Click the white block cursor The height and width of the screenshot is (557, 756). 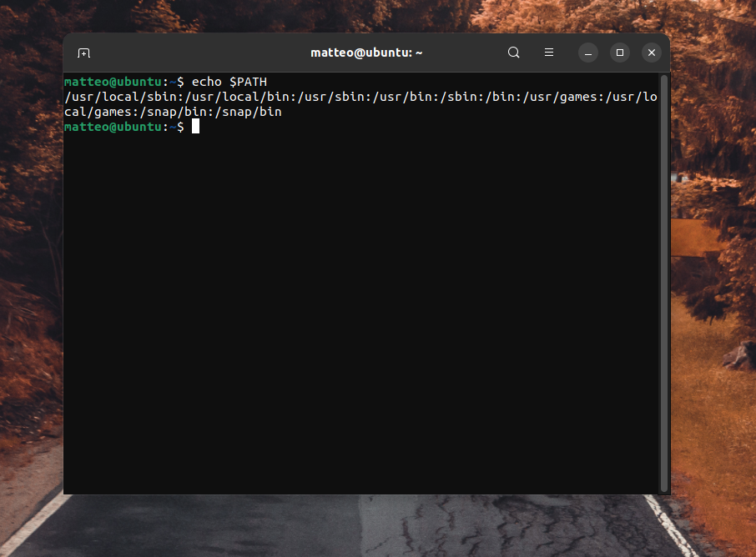[195, 127]
